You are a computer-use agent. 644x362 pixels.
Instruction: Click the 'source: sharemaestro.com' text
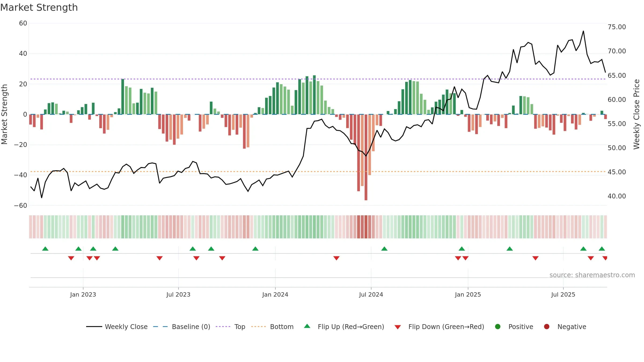pyautogui.click(x=592, y=275)
